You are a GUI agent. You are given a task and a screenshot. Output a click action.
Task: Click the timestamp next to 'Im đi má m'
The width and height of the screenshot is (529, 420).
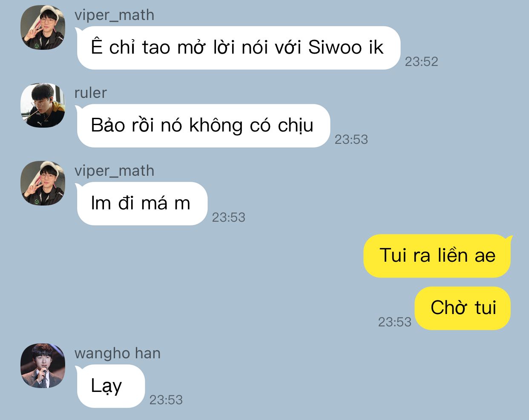(x=229, y=217)
